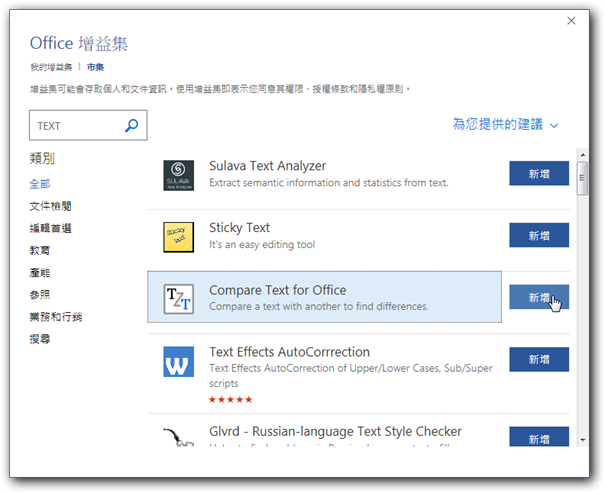Click the 增益集 permissions notice text

point(220,89)
